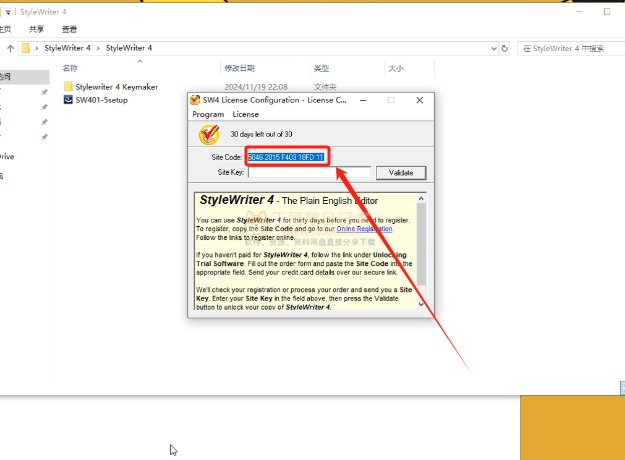
Task: Click the refresh icon beside the address bar
Action: pos(506,47)
